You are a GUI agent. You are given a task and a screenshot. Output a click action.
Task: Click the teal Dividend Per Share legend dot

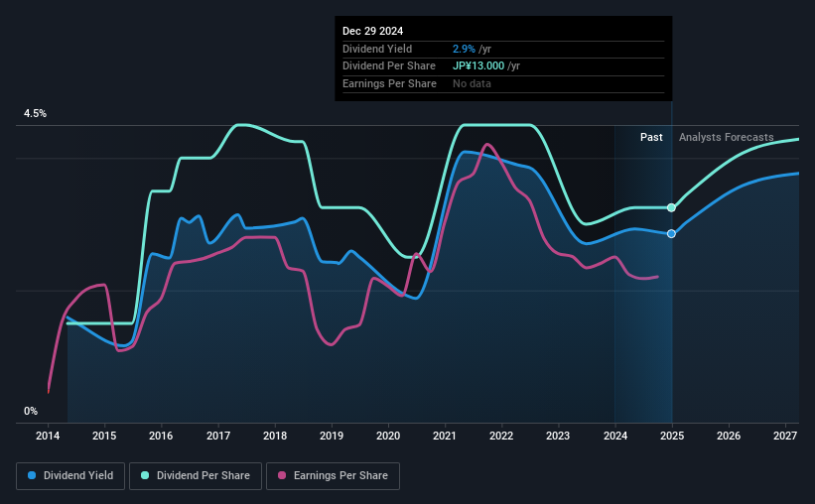[145, 475]
